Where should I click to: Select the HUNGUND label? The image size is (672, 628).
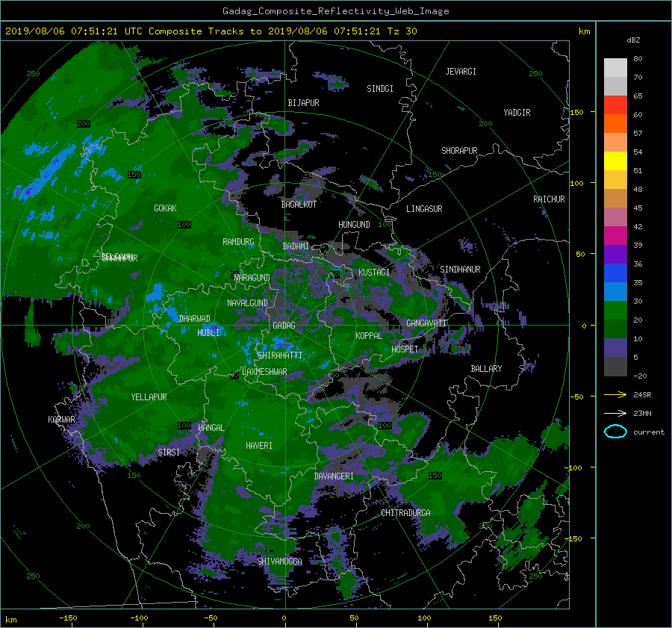coord(354,225)
